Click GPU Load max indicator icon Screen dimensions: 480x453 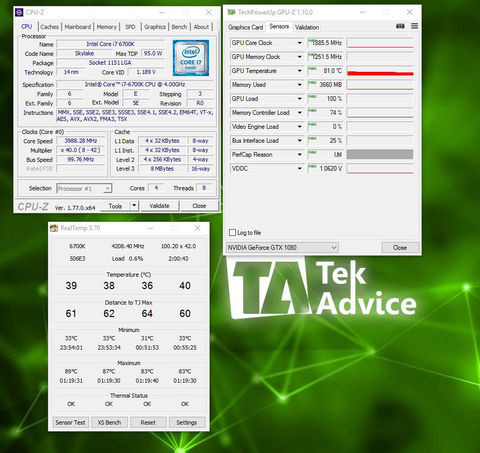tap(312, 97)
